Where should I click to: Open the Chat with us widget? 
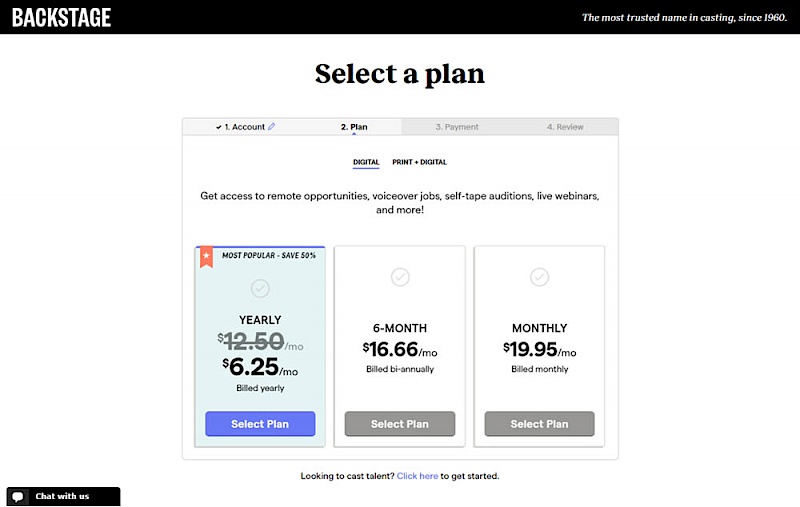coord(63,497)
